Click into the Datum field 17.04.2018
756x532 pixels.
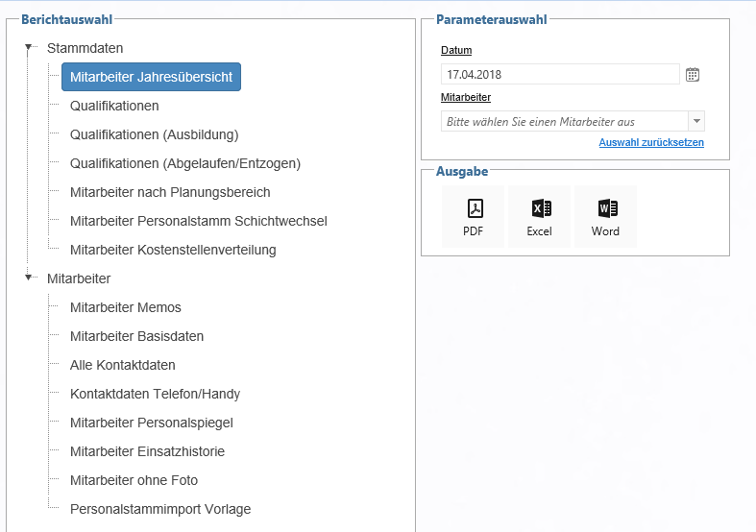(x=560, y=74)
